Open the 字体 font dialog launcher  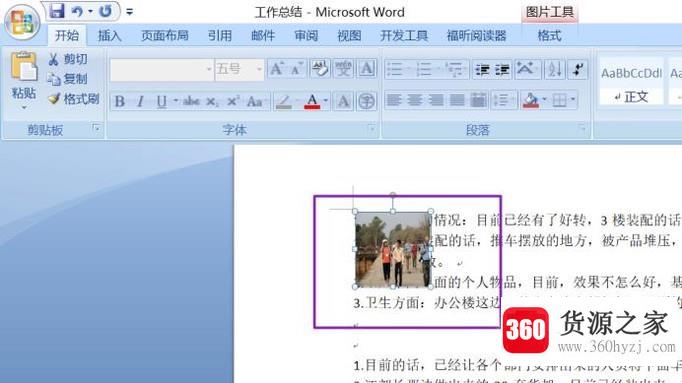[x=371, y=128]
